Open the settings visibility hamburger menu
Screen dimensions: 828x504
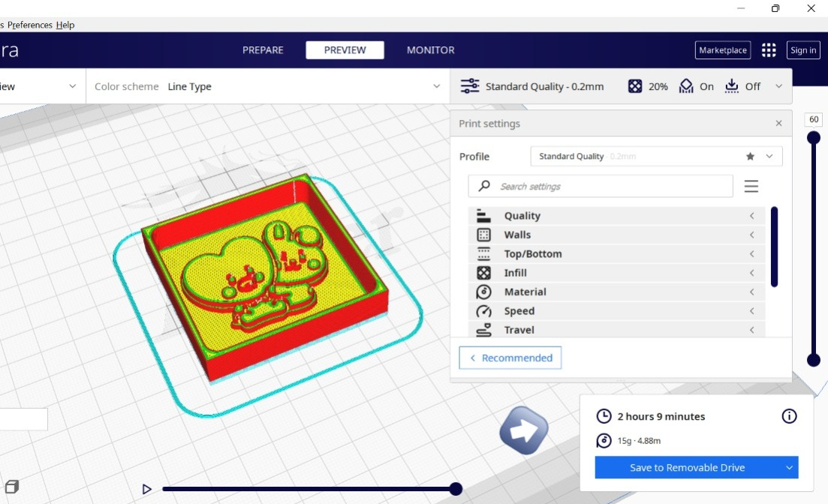coord(751,186)
